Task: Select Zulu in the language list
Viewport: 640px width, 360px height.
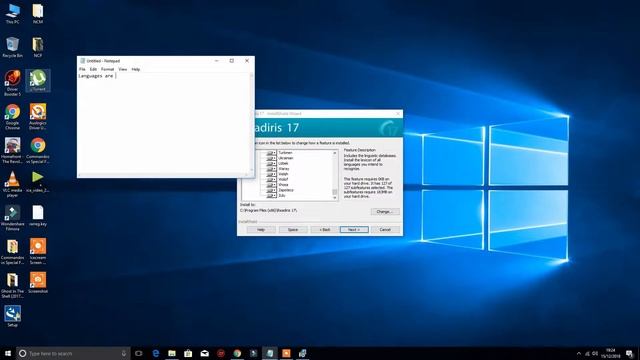Action: click(282, 196)
